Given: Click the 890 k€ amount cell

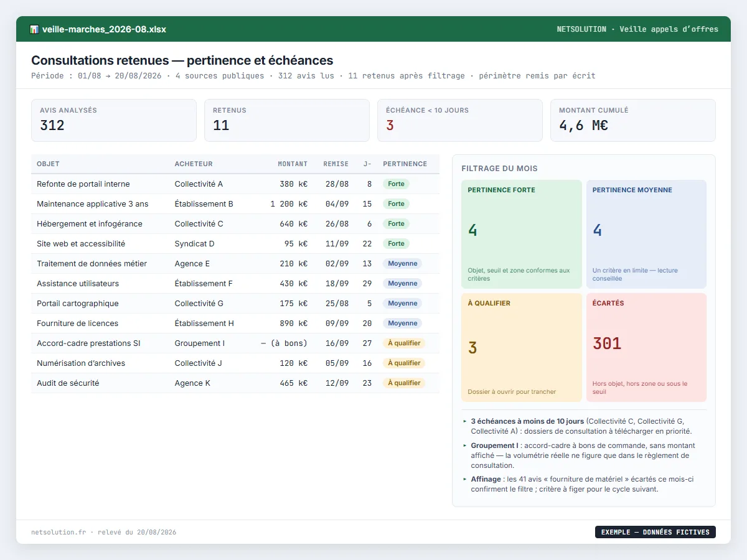Looking at the screenshot, I should 294,324.
